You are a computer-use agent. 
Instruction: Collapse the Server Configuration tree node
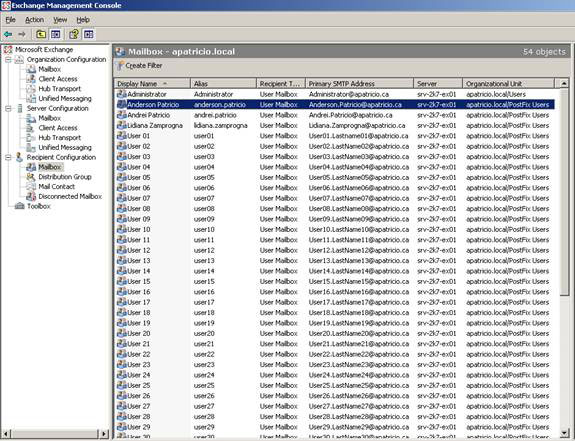pyautogui.click(x=8, y=109)
